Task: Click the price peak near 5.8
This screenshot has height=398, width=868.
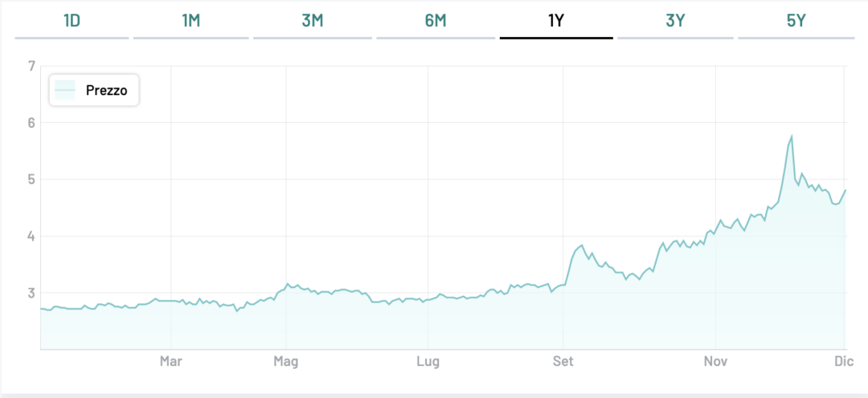Action: [x=792, y=137]
